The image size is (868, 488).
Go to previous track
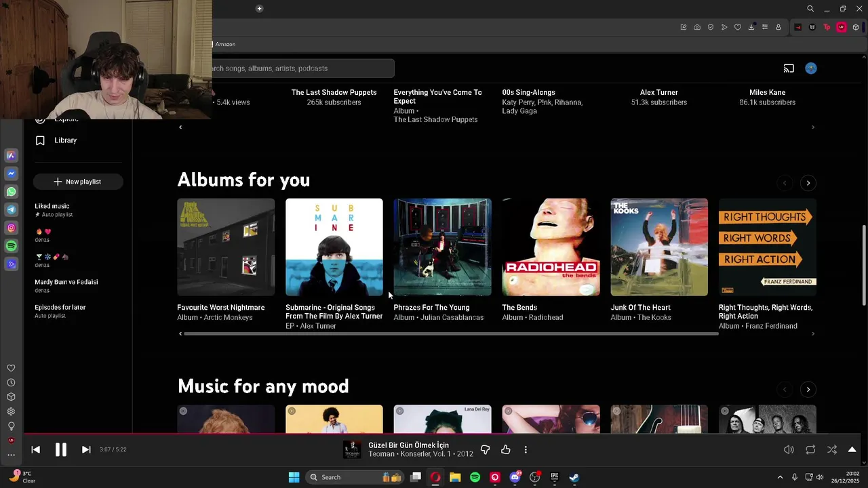[x=36, y=449]
